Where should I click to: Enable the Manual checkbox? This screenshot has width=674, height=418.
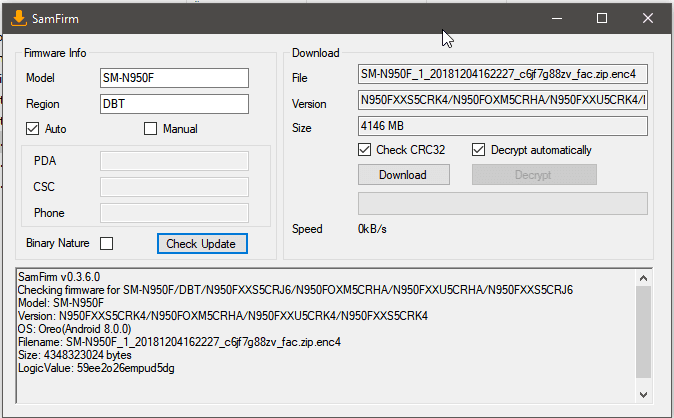coord(150,129)
